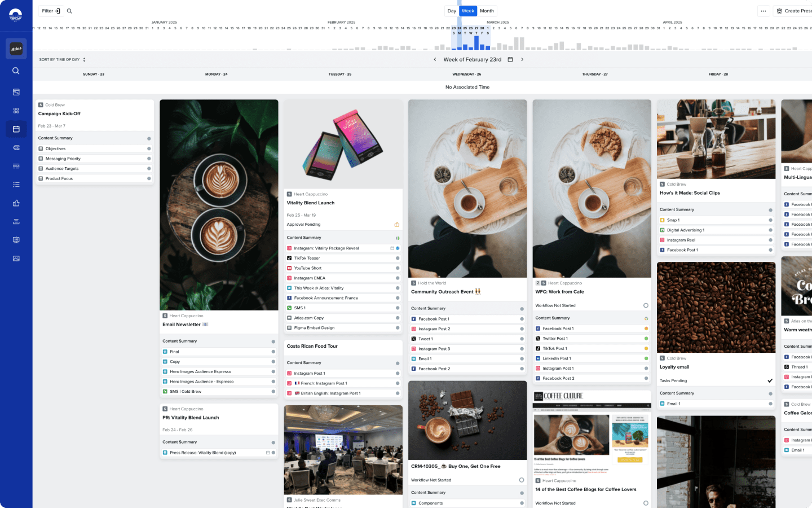The image size is (812, 508).
Task: Click the Instagram icon on the Instagram EMEA row
Action: tap(289, 278)
